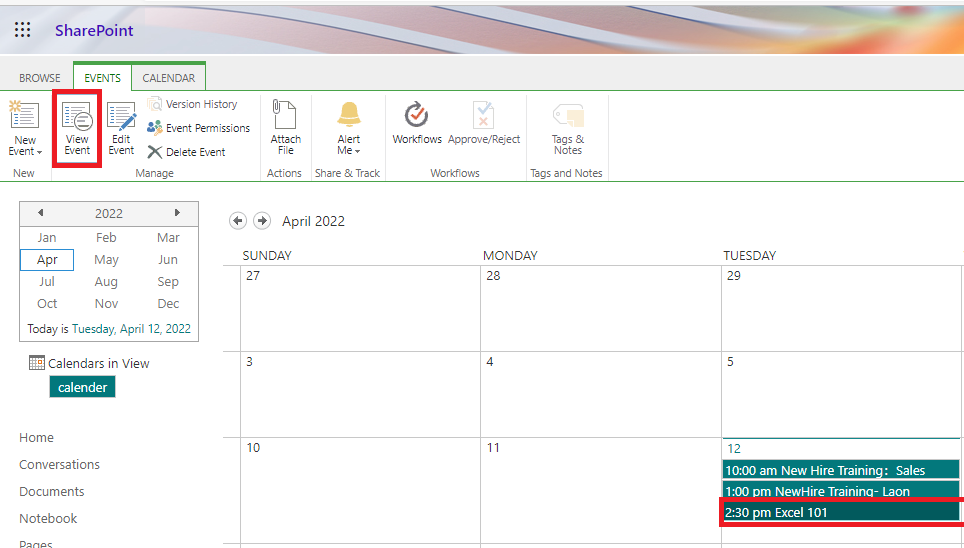Screen dimensions: 964x548
Task: Click the Calendars in View icon
Action: [37, 363]
